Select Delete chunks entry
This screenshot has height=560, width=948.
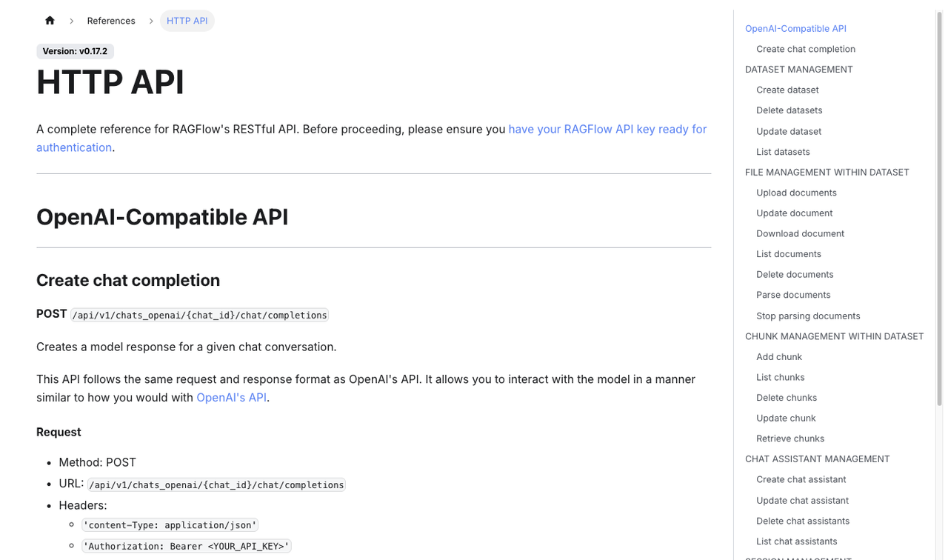[787, 398]
